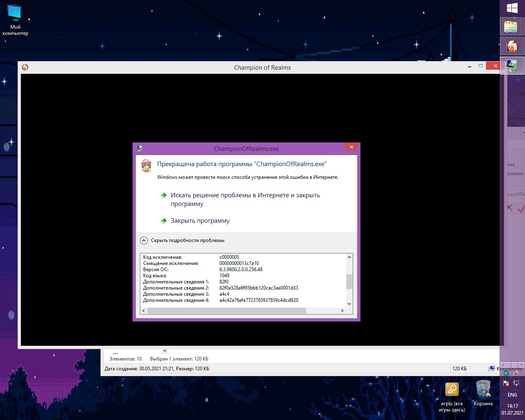Click the Дополнительные сведения 4 label
This screenshot has height=420, width=525.
[x=176, y=300]
